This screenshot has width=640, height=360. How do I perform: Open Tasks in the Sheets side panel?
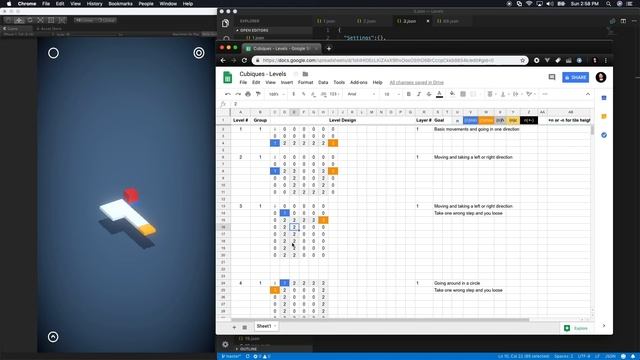[x=604, y=135]
